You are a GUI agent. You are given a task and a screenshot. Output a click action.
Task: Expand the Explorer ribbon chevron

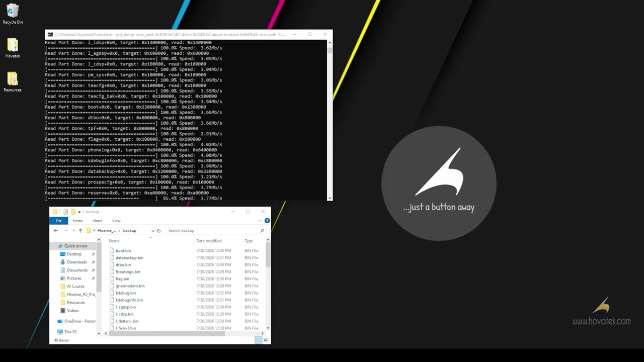[x=260, y=221]
